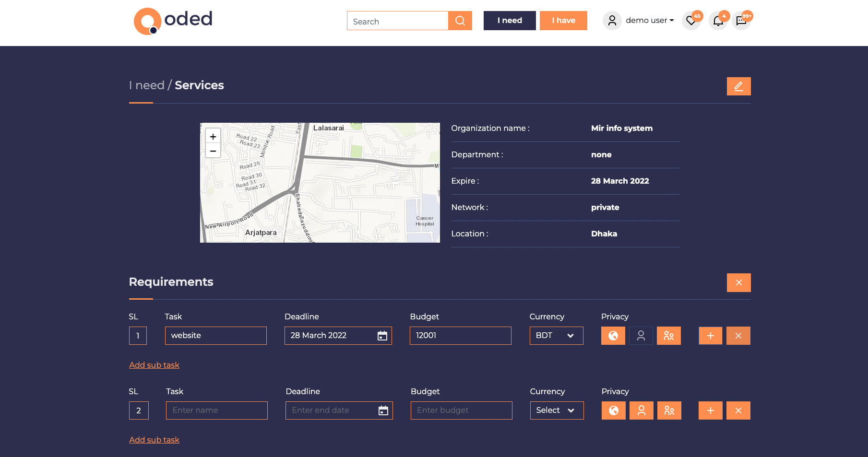868x457 pixels.
Task: Expand the demo user menu
Action: pos(650,21)
